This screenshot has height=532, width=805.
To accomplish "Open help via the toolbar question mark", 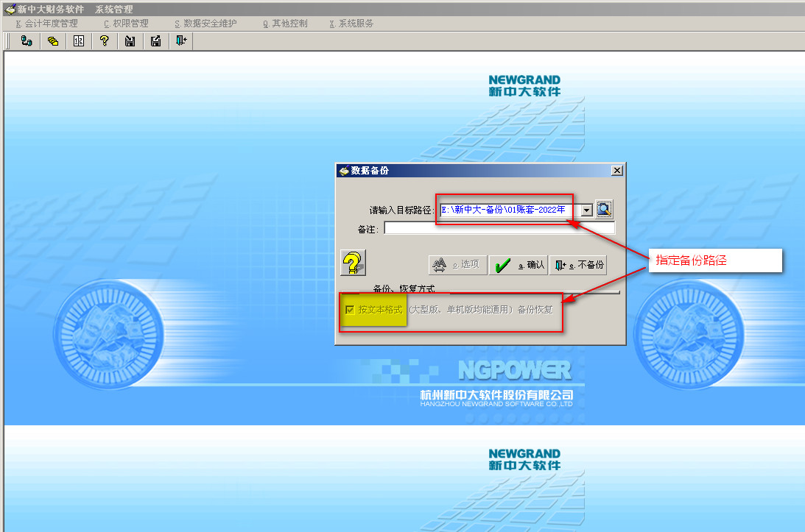I will (x=104, y=41).
